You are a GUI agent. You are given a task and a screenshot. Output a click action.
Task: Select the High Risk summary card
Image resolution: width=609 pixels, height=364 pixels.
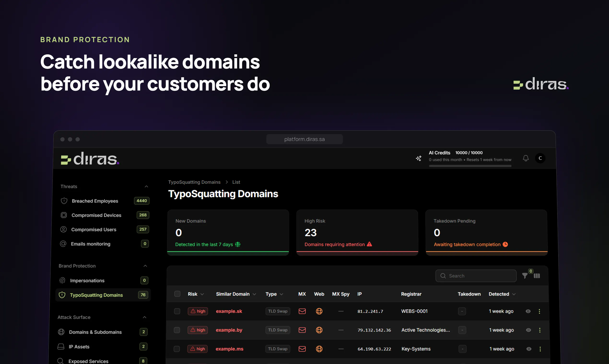[x=357, y=233]
